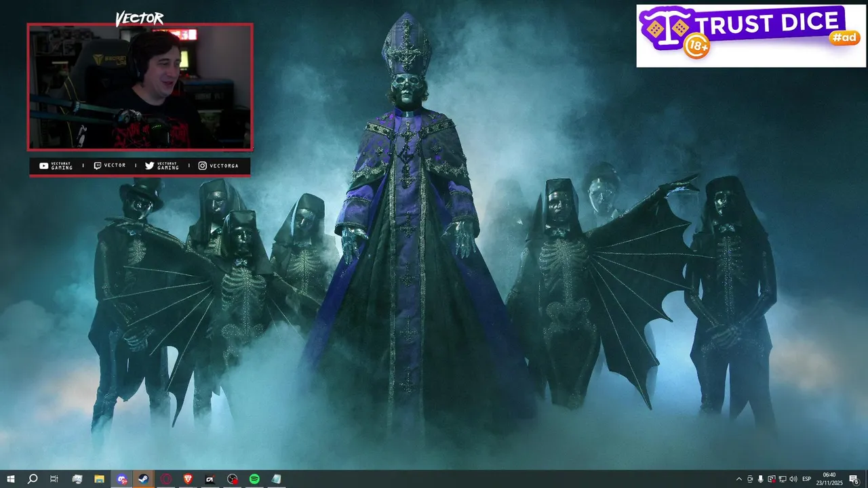
Task: Open Task View from taskbar
Action: 54,479
